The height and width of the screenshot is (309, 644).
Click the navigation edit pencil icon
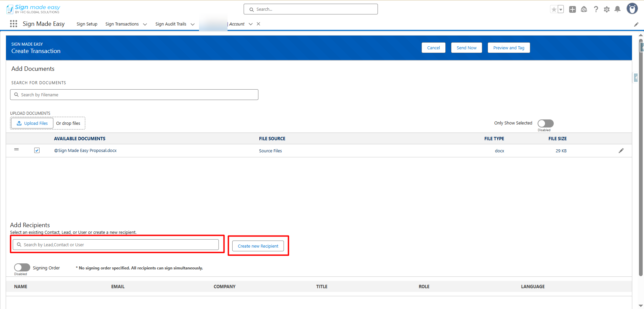(636, 24)
